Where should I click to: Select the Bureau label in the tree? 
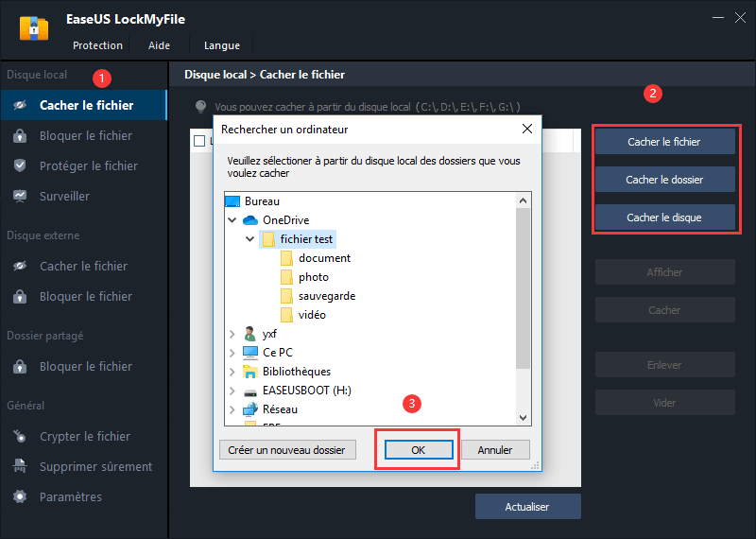click(263, 201)
